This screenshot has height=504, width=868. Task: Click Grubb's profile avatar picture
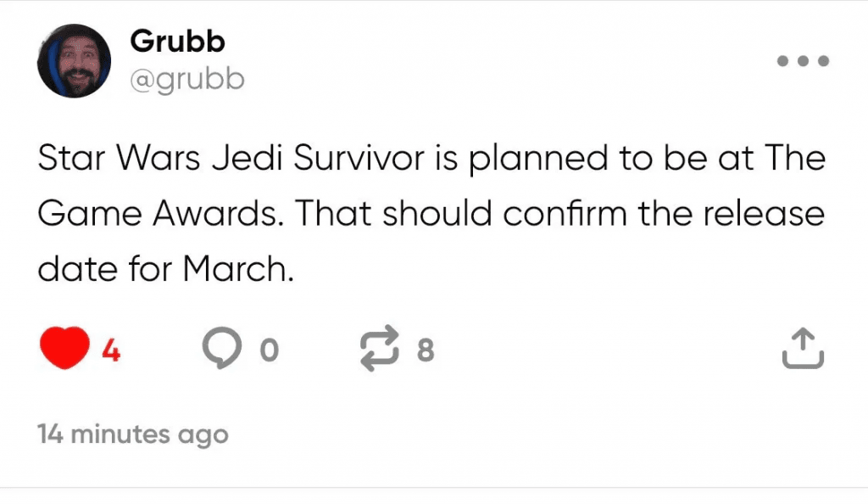tap(74, 61)
